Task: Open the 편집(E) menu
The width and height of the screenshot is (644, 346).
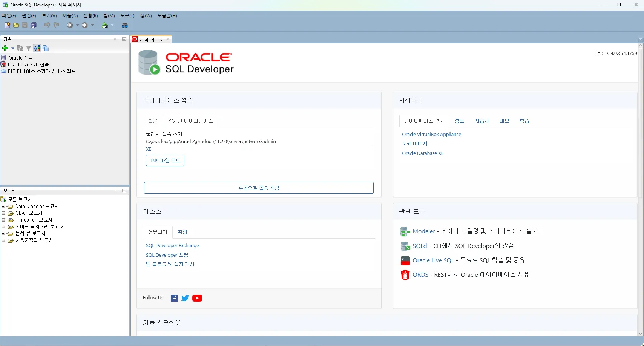Action: [x=29, y=15]
